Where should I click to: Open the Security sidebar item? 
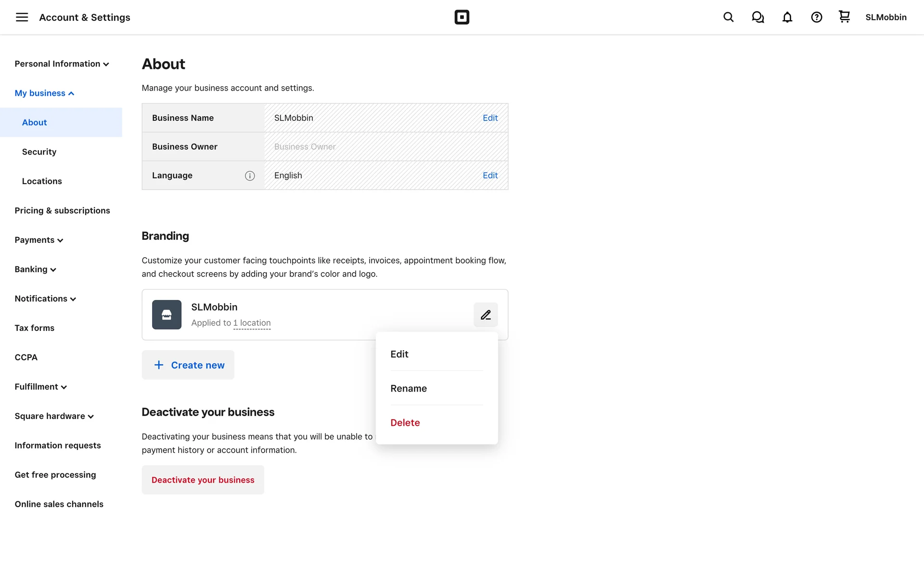pyautogui.click(x=39, y=152)
